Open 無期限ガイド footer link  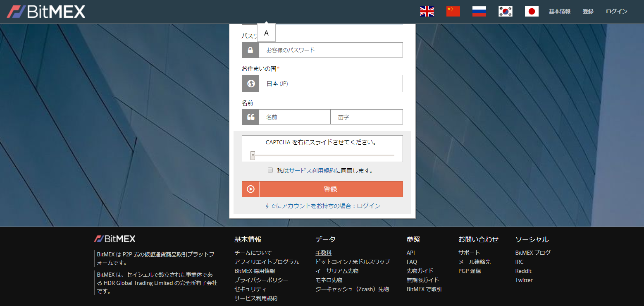click(423, 280)
